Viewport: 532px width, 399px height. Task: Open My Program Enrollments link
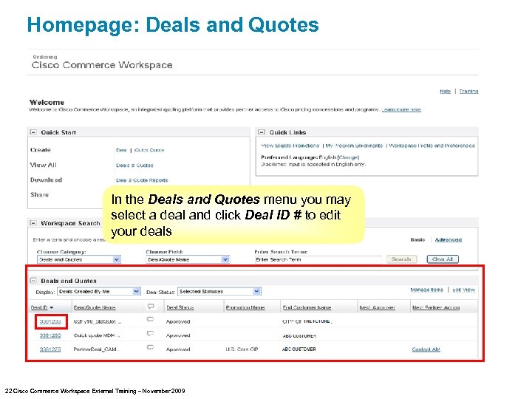354,146
